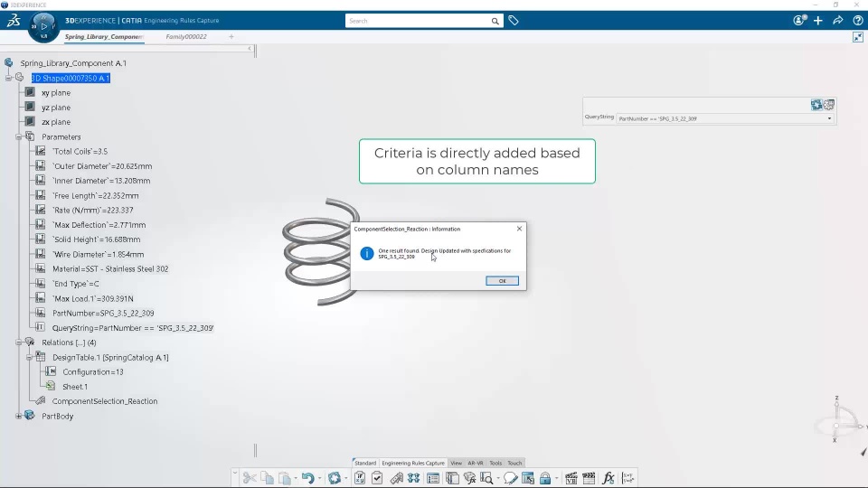868x488 pixels.
Task: Click the search magnifier icon
Action: tap(495, 21)
